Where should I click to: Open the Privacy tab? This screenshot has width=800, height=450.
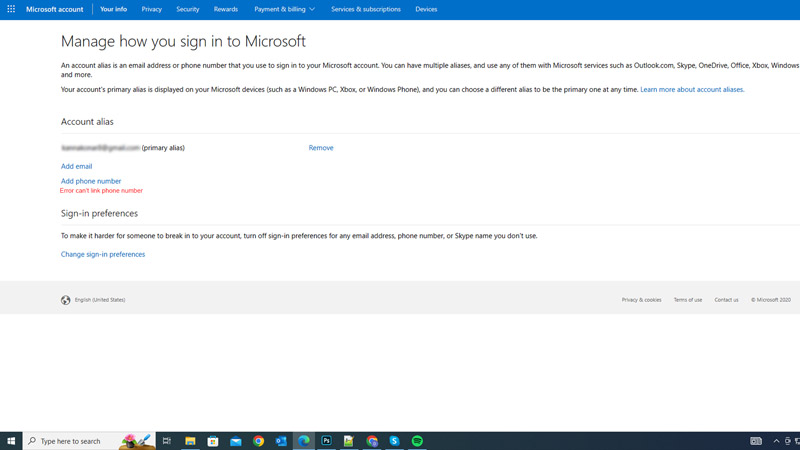point(152,9)
